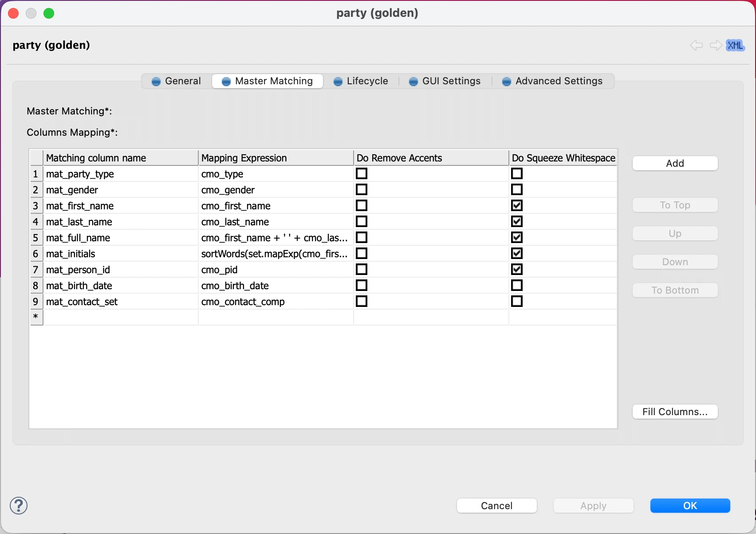The width and height of the screenshot is (756, 534).
Task: Select the mat_contact_set cell
Action: tap(121, 302)
